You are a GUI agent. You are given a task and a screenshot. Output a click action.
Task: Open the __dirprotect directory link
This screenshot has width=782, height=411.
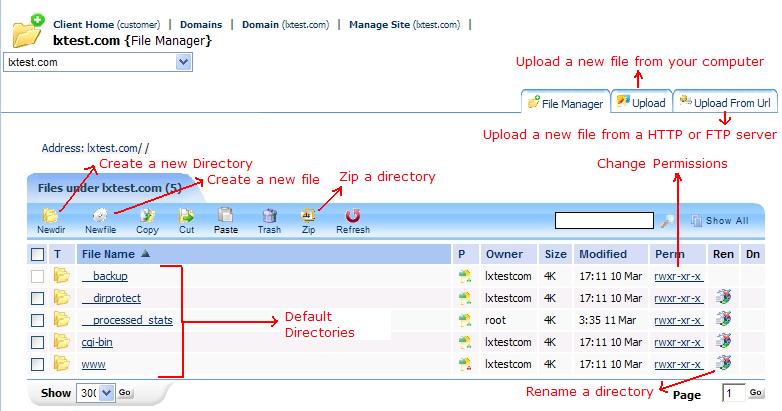point(111,298)
